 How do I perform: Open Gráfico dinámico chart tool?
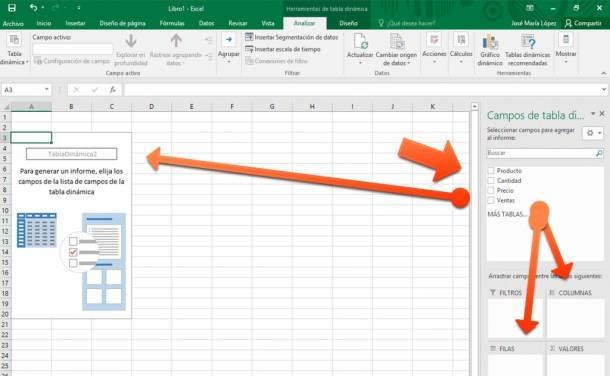(x=490, y=50)
